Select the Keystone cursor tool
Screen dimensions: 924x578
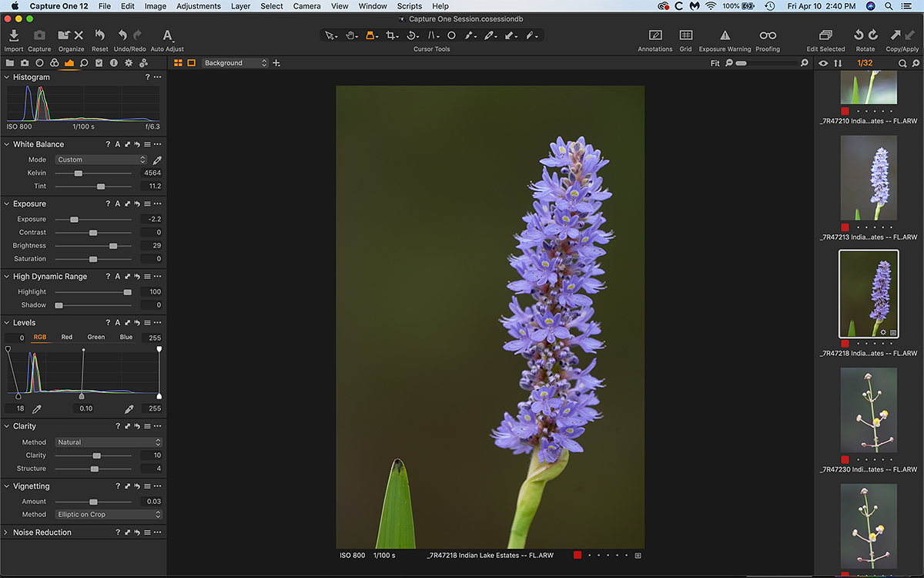tap(432, 35)
